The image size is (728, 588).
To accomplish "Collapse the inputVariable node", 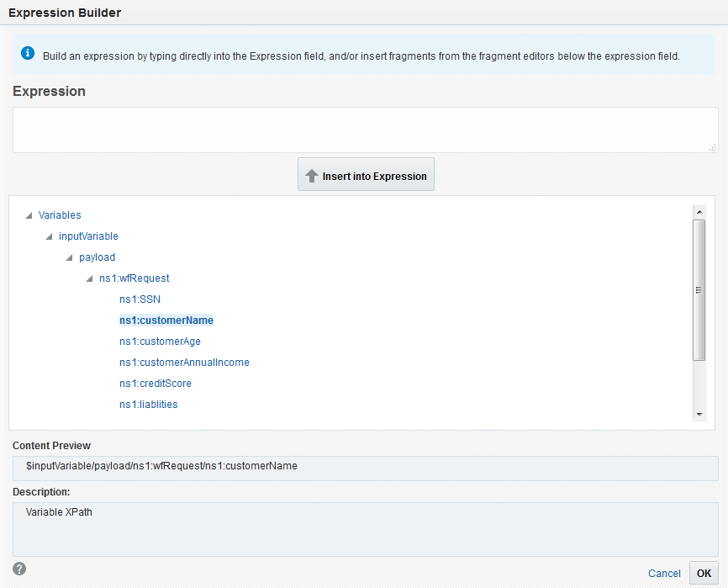I will 50,236.
